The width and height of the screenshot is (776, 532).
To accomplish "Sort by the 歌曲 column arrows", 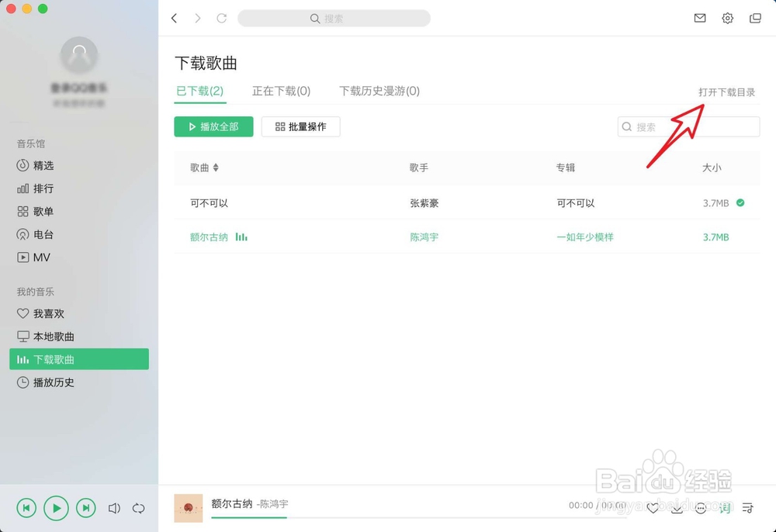I will (216, 168).
